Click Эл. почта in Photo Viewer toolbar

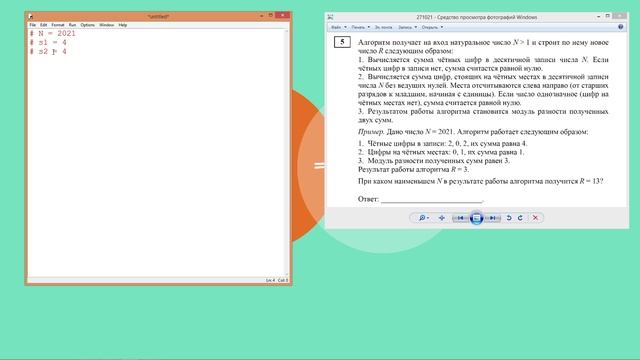click(x=383, y=27)
